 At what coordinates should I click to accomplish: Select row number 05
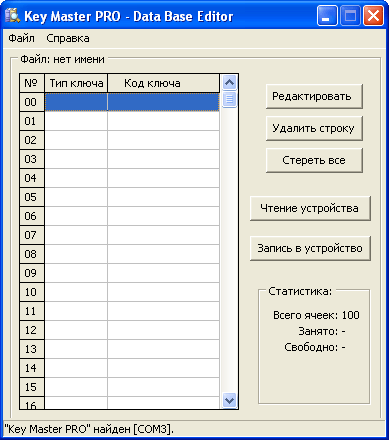32,197
